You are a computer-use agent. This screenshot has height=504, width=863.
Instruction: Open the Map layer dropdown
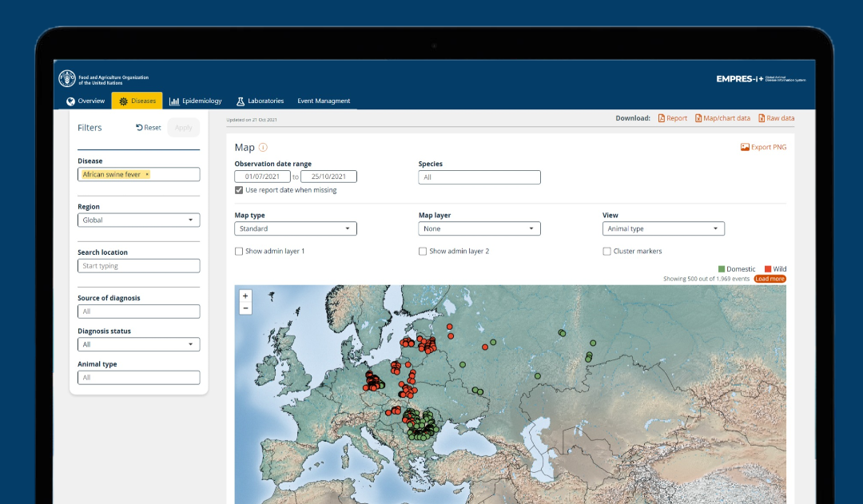pyautogui.click(x=479, y=229)
